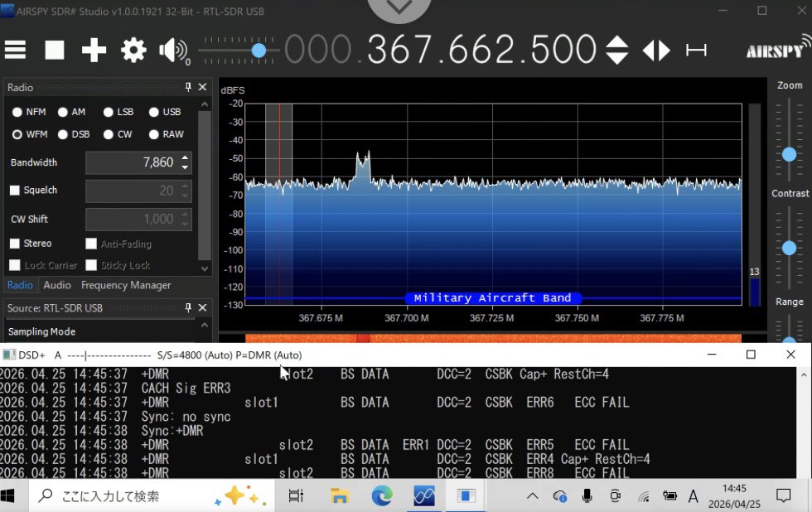Adjust the Zoom slider knob
This screenshot has width=812, height=512.
[x=789, y=154]
